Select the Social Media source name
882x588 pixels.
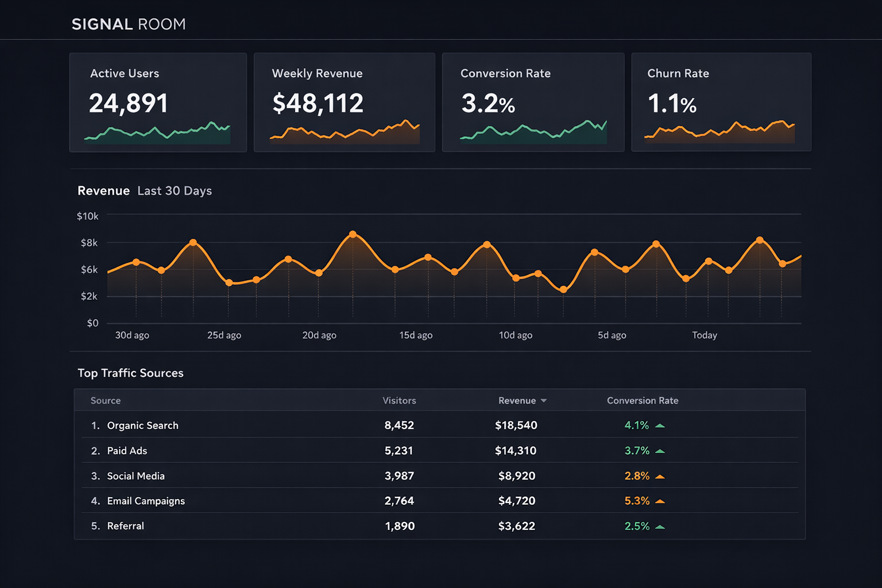click(136, 476)
